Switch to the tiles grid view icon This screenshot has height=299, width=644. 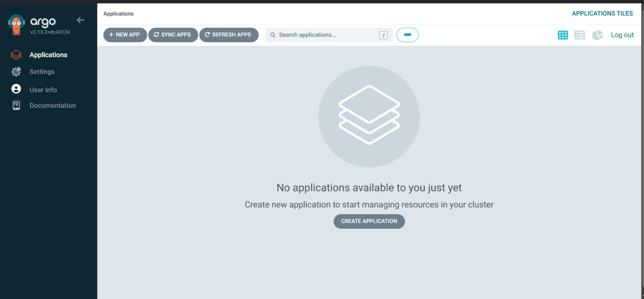tap(563, 35)
